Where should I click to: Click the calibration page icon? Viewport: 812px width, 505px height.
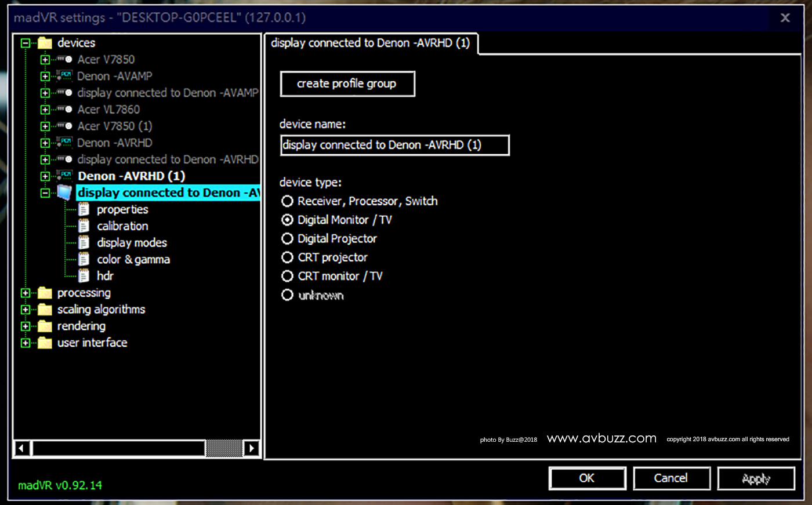[84, 226]
